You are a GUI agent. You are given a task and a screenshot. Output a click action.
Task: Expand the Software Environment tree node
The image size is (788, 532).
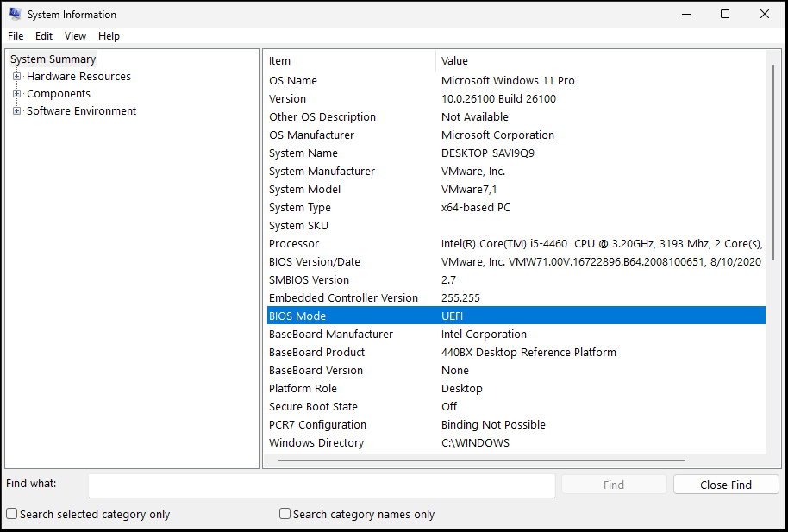click(x=17, y=110)
